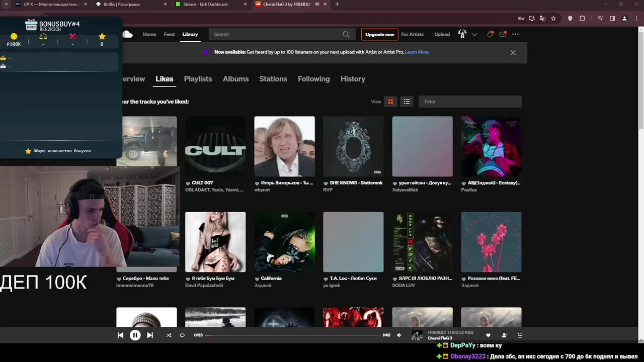The image size is (644, 362).
Task: Click the SODA LUV artist link
Action: [x=404, y=286]
